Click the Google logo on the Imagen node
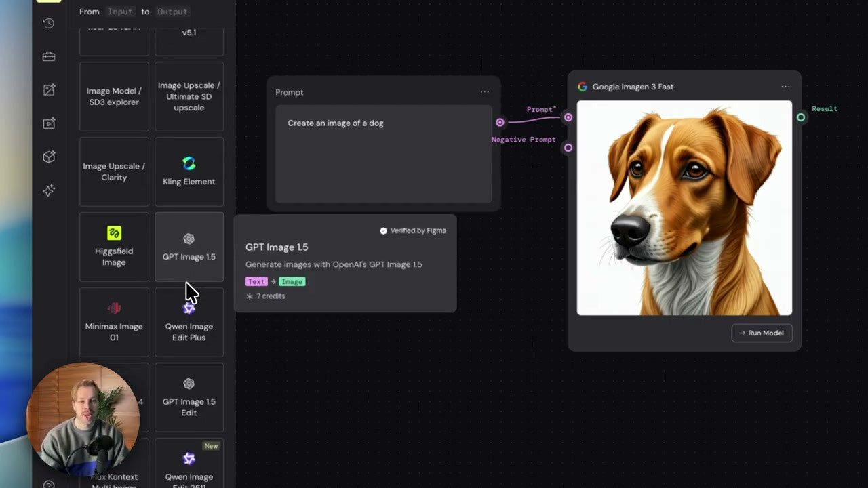Screen dimensions: 868x488 click(583, 87)
